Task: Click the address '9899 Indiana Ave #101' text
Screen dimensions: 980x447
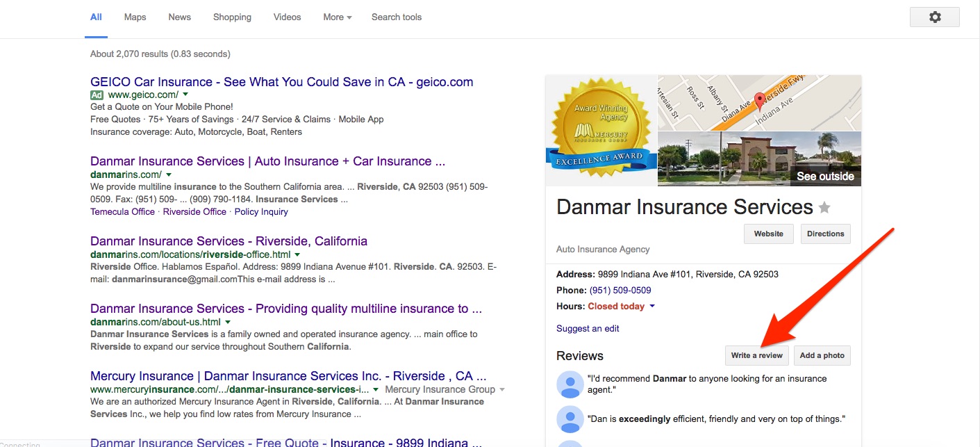Action: click(x=688, y=274)
